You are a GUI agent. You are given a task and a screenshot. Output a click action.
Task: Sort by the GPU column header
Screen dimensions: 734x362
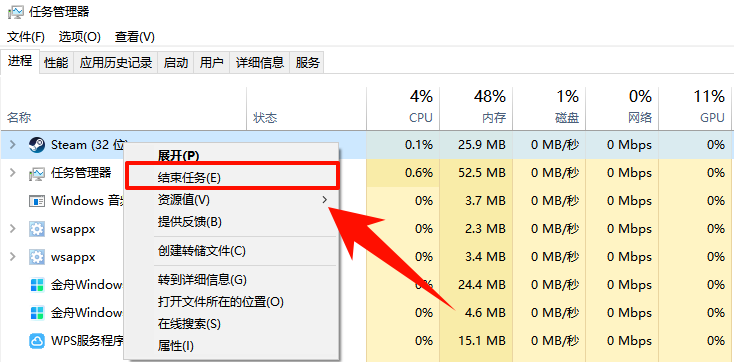click(695, 108)
